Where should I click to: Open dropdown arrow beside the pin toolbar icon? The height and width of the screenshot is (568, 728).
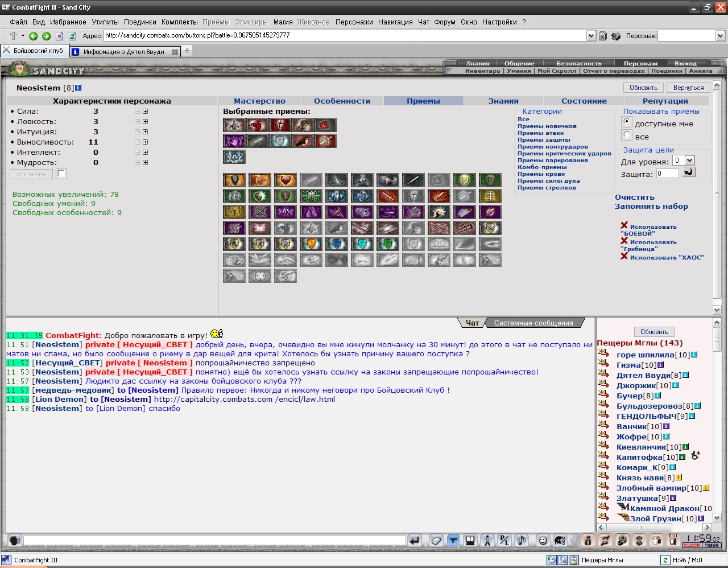click(23, 36)
